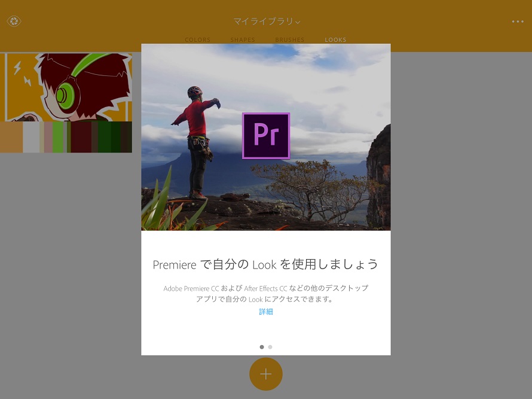Image resolution: width=532 pixels, height=399 pixels.
Task: Click the 'Adobe Premiere CC および After Effects CC' description
Action: tap(265, 293)
